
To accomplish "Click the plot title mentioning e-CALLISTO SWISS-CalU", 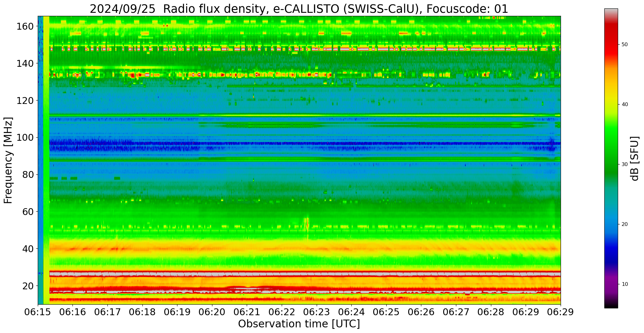I will pyautogui.click(x=299, y=9).
